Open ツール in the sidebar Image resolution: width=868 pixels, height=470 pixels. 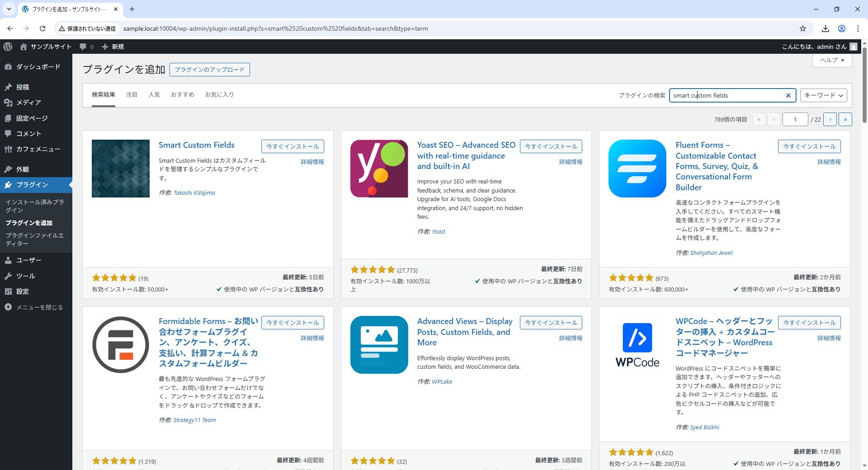36,276
